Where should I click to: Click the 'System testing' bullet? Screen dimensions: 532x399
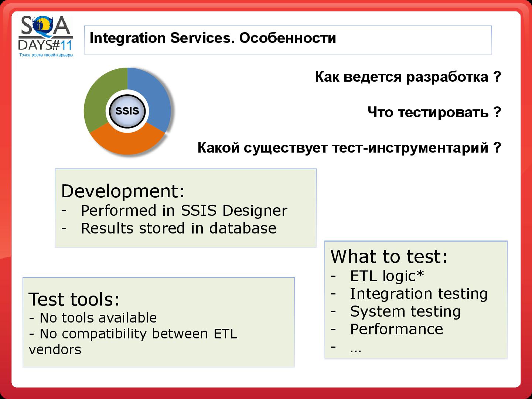coord(405,311)
